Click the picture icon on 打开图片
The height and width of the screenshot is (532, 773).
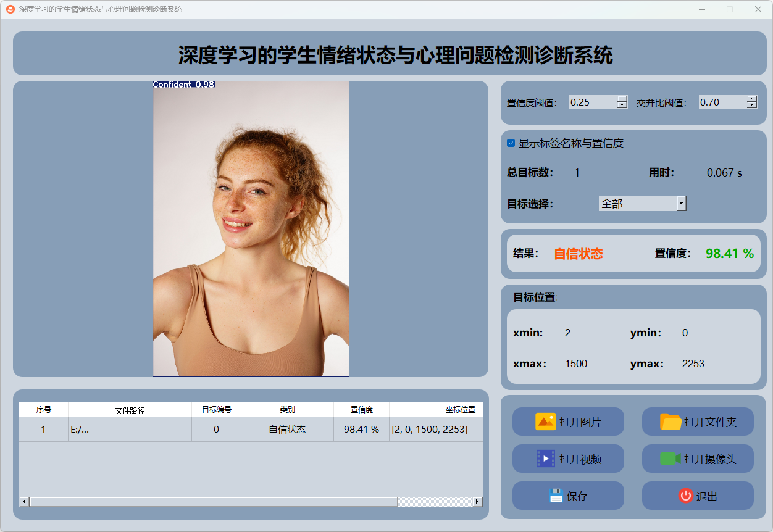(x=545, y=422)
